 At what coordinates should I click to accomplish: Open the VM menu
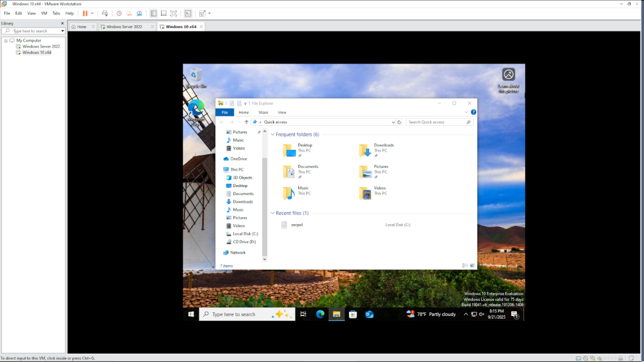(44, 13)
